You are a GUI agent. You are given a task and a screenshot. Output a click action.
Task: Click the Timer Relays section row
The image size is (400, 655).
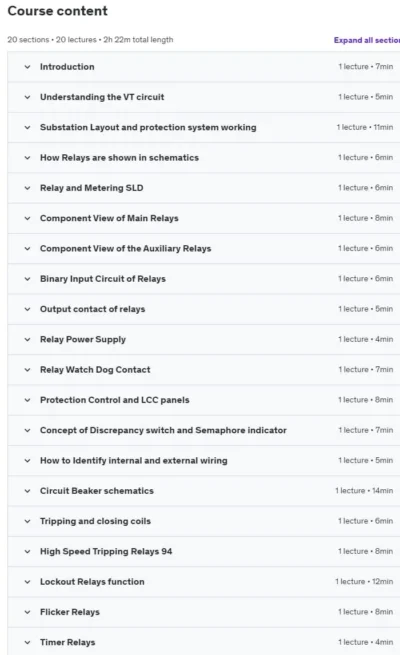pos(204,642)
